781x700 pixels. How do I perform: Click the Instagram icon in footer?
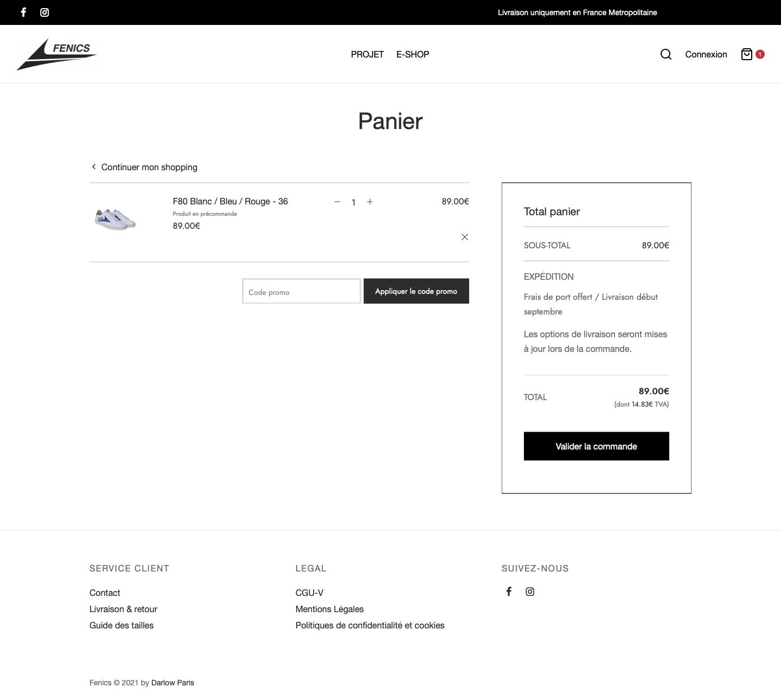point(530,592)
